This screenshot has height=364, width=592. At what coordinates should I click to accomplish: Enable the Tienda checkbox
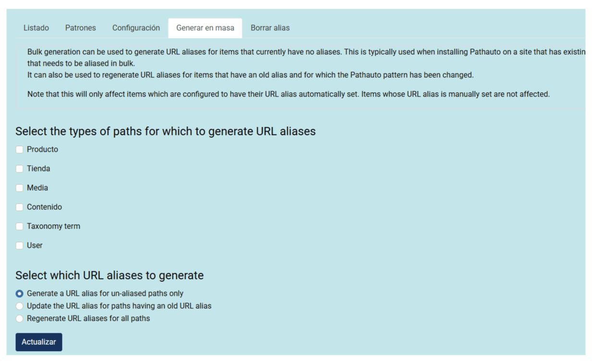(19, 169)
